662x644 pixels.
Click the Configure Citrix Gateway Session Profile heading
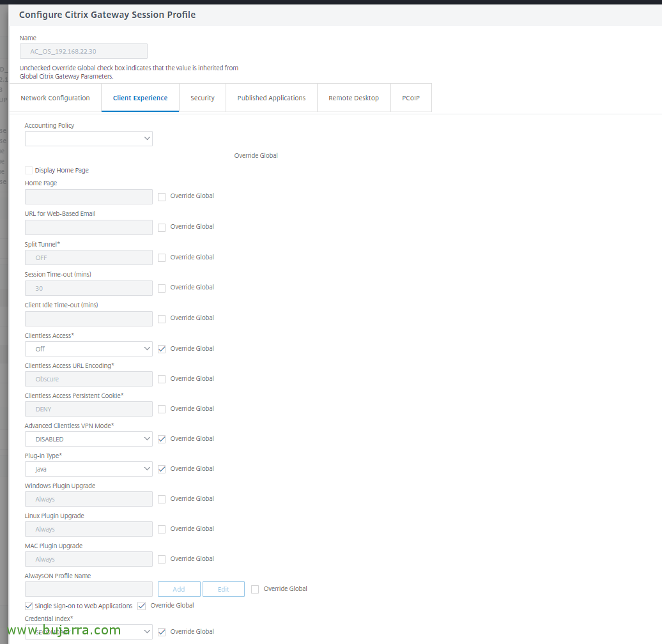(x=107, y=15)
